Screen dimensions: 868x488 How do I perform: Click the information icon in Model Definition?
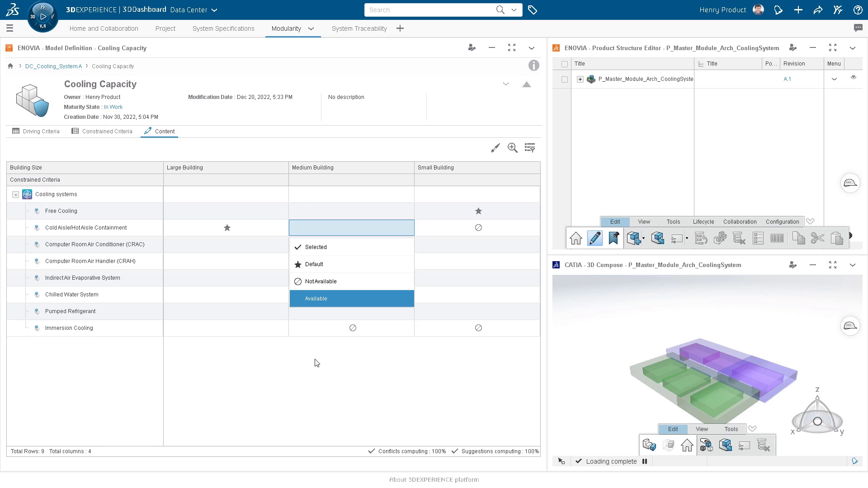click(x=533, y=66)
